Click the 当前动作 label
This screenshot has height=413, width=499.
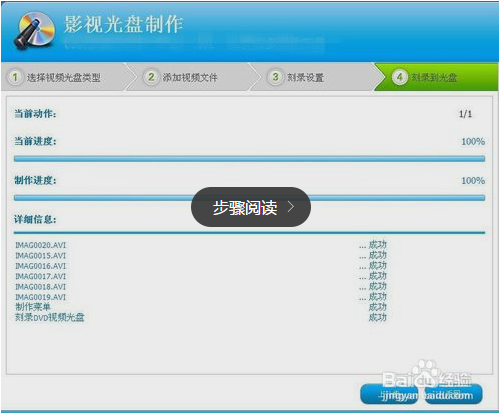35,114
